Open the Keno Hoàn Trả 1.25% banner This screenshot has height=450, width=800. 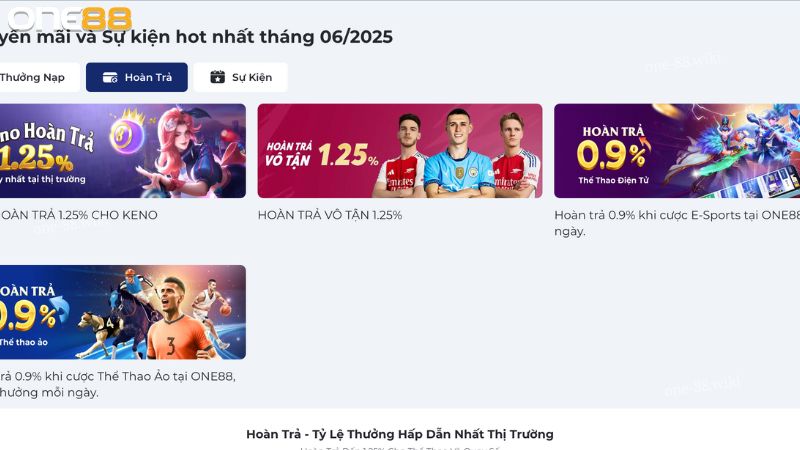pos(122,151)
